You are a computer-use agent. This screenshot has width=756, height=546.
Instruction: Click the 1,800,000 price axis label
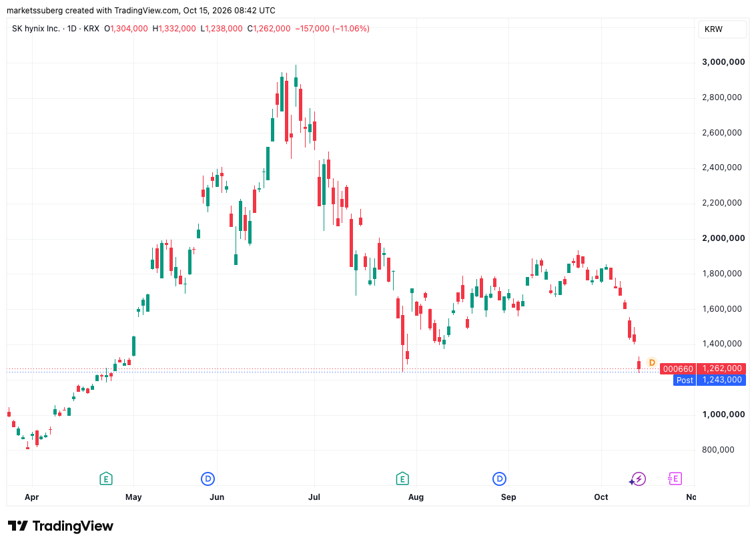(722, 274)
